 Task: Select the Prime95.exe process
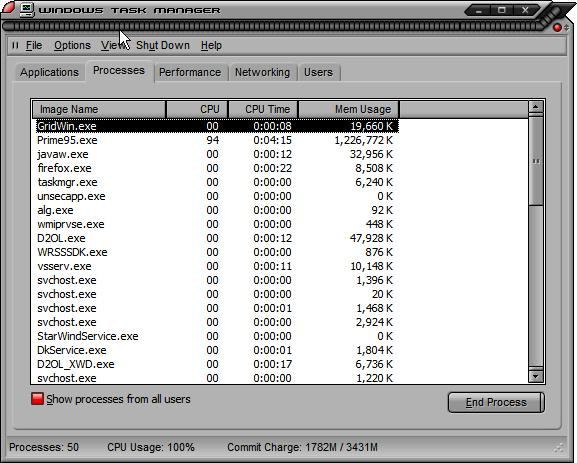coord(217,140)
